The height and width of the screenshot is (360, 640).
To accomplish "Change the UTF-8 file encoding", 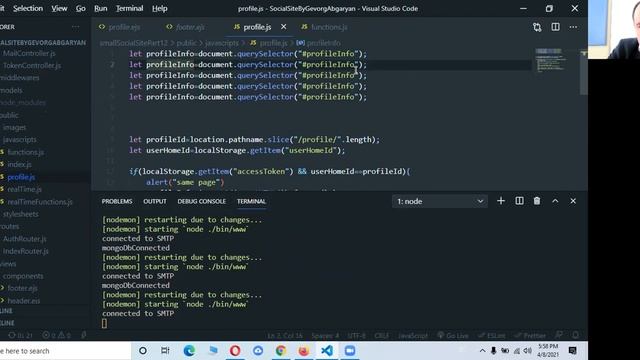I will [356, 336].
